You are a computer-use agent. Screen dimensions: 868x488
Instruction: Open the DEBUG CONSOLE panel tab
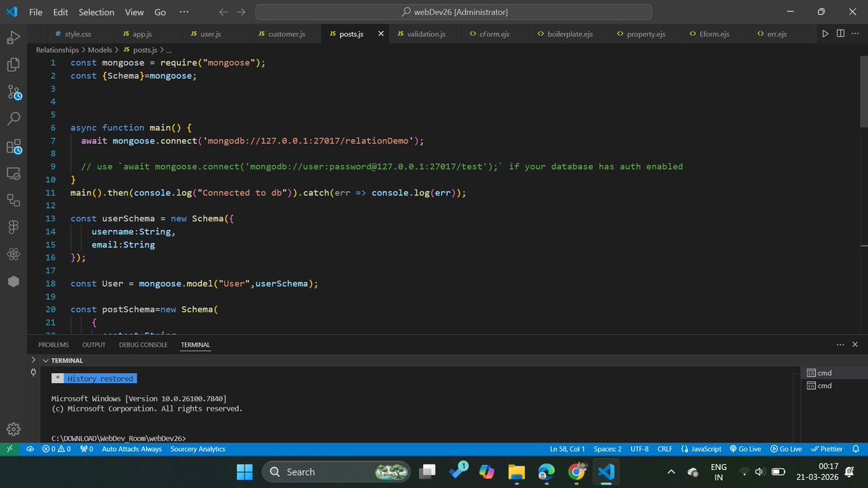coord(143,345)
